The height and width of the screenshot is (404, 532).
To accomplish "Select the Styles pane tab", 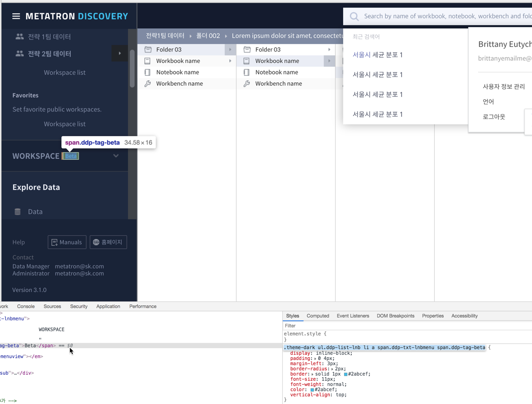I will coord(293,316).
